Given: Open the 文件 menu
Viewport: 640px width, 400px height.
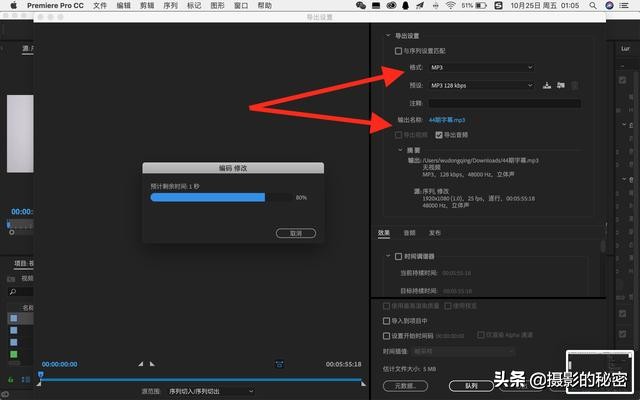Looking at the screenshot, I should point(100,5).
